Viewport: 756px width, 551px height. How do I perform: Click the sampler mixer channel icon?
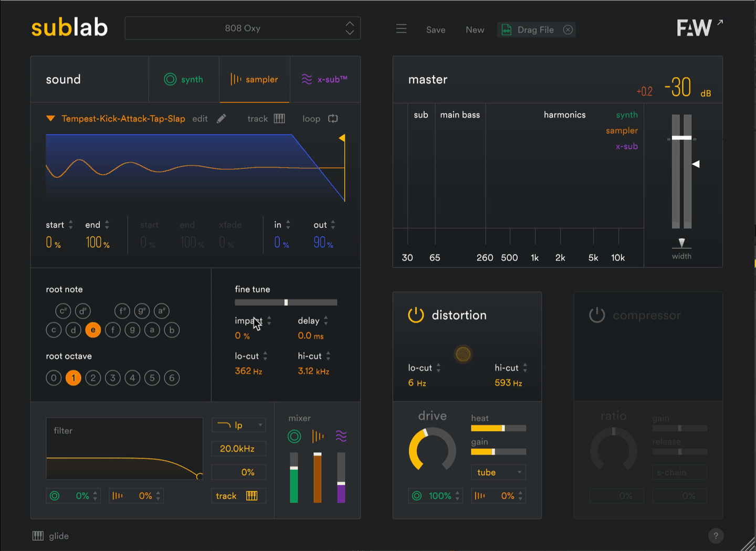point(318,436)
